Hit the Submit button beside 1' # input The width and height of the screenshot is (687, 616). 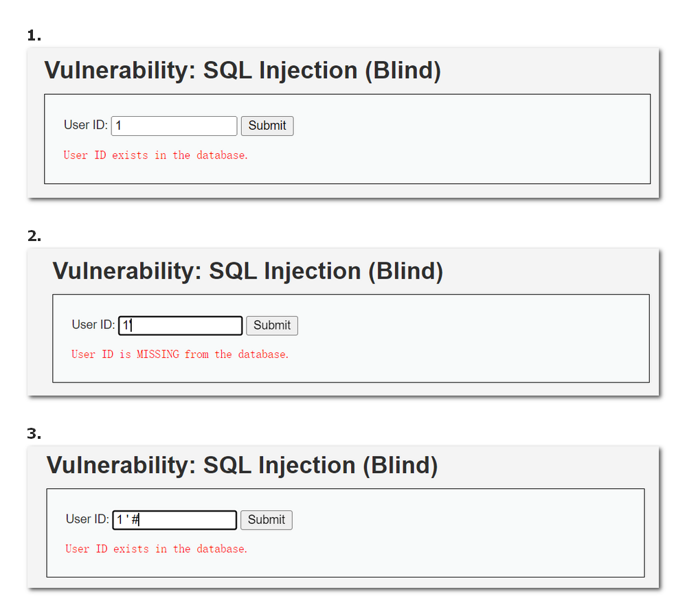click(267, 520)
